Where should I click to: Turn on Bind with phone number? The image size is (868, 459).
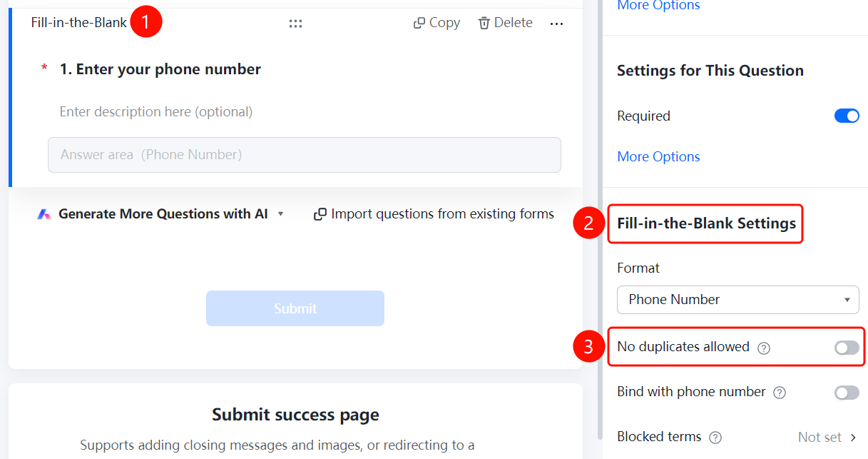(847, 392)
